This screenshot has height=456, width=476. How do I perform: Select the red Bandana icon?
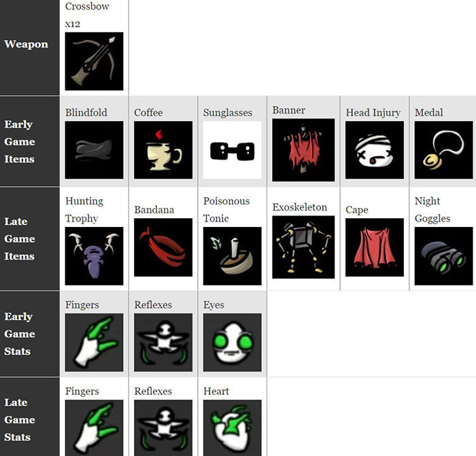point(163,247)
